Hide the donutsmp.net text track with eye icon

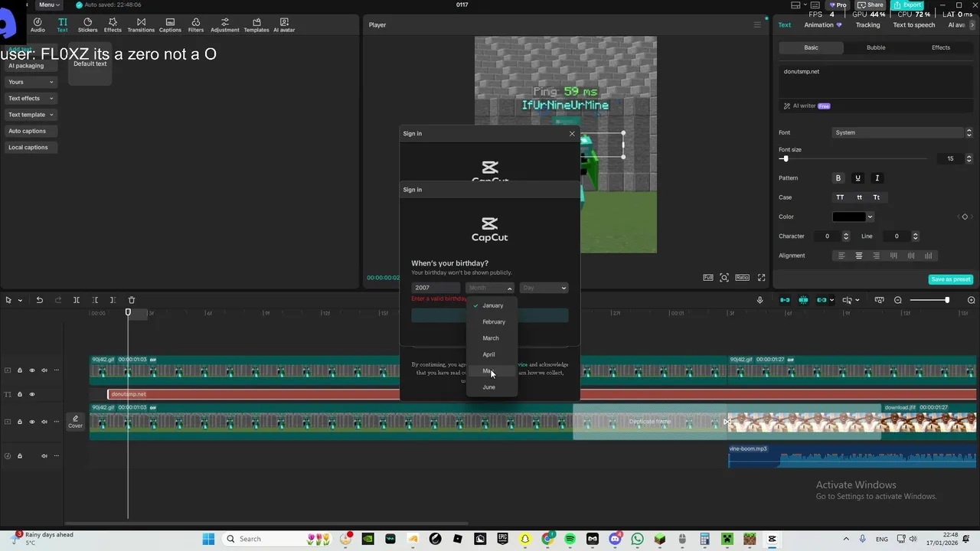(32, 394)
